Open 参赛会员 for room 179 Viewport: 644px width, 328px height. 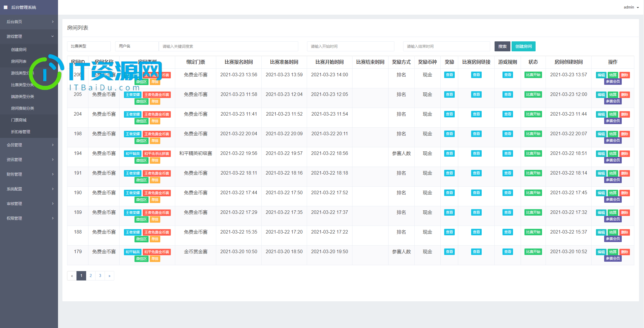[613, 258]
